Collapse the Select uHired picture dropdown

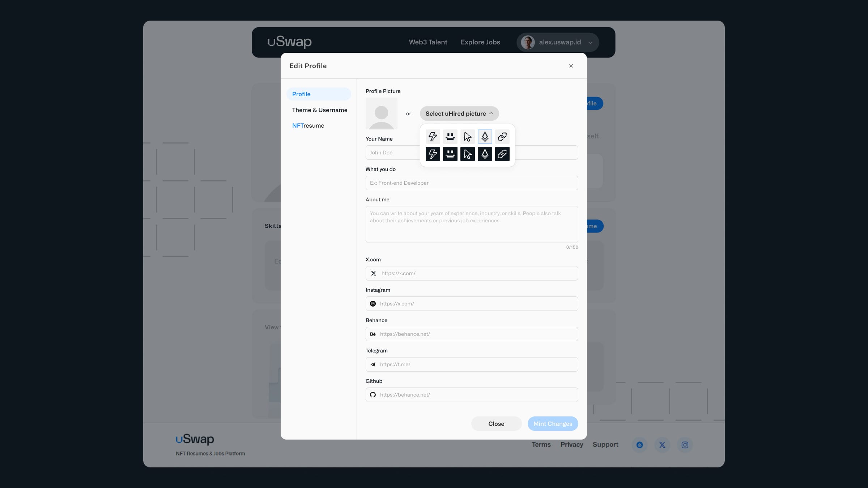[x=459, y=114]
